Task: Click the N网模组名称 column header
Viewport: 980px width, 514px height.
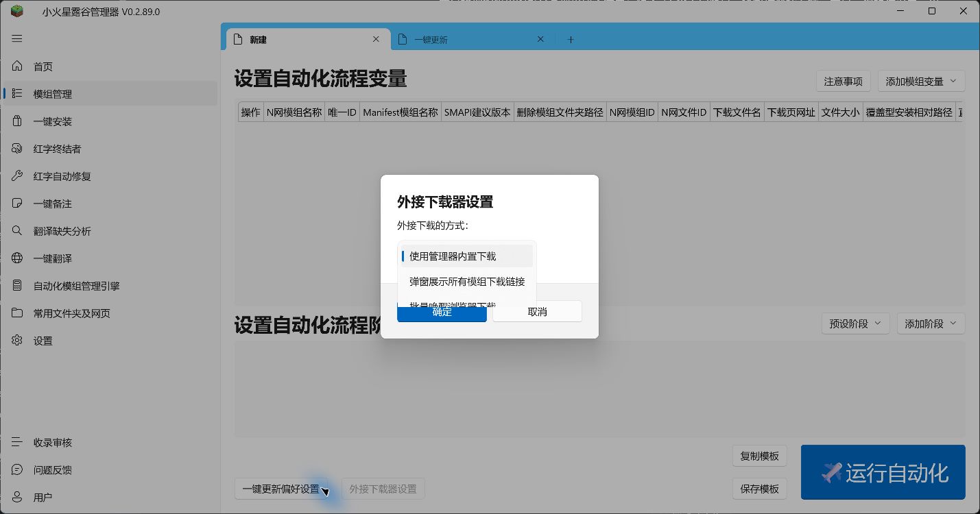Action: coord(294,112)
